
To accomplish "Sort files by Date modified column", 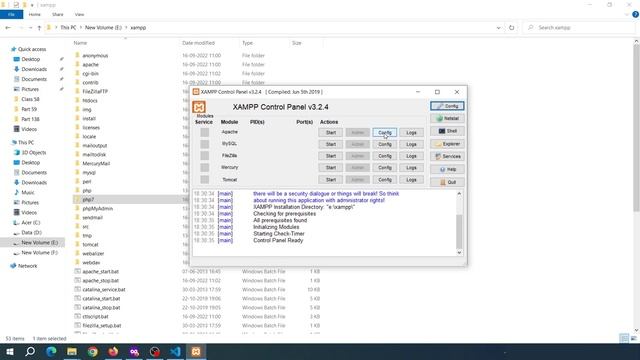I will click(198, 43).
